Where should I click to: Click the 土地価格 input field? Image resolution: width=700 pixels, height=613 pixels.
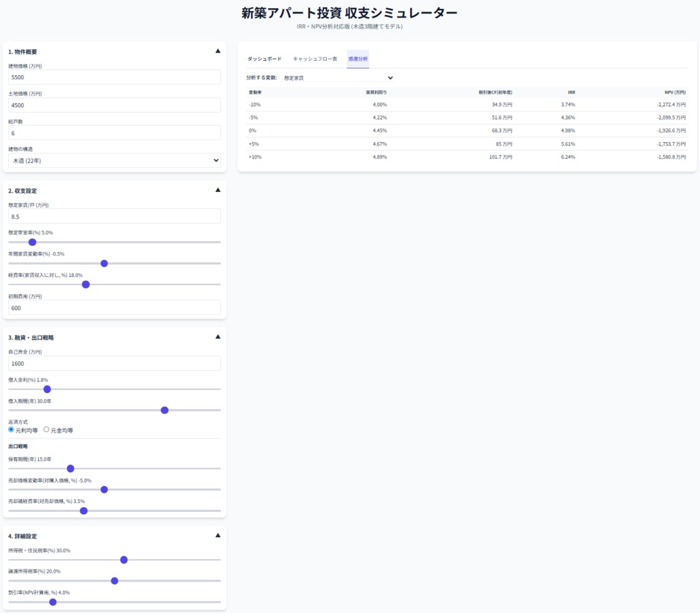tap(113, 105)
